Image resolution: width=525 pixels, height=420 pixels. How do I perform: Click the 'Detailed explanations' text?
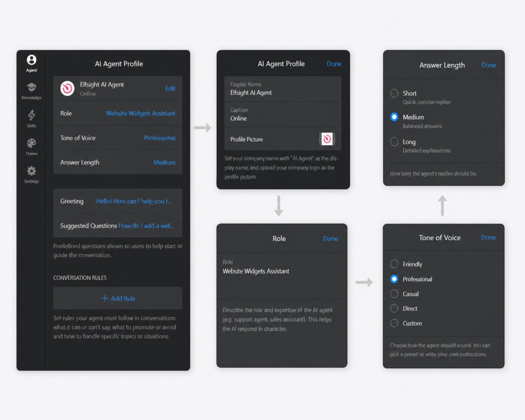[x=427, y=150]
